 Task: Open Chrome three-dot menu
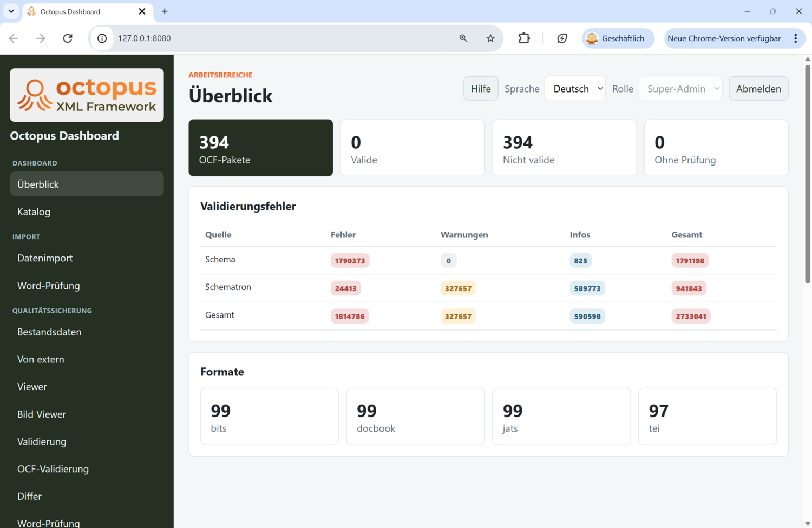(x=795, y=38)
